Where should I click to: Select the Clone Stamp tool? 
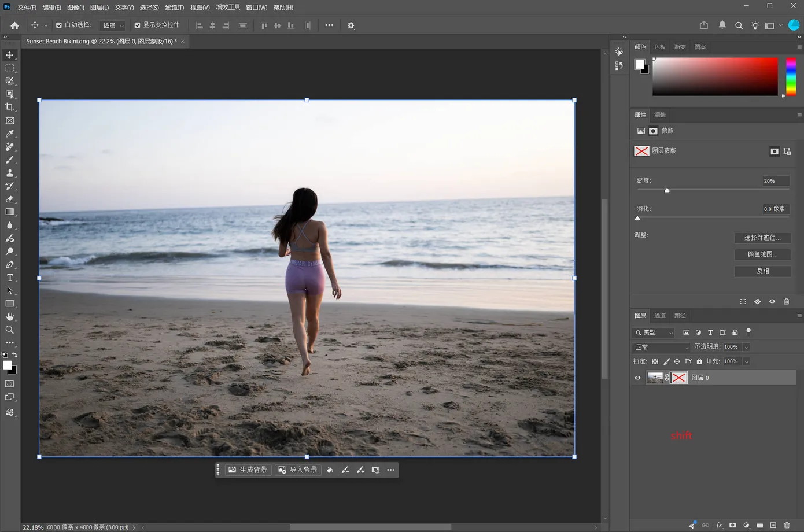click(10, 173)
